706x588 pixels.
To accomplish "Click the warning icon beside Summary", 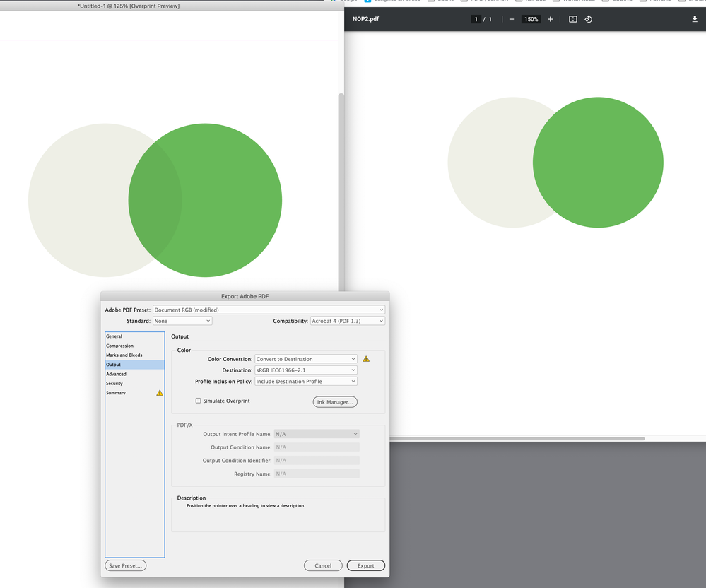I will pyautogui.click(x=160, y=393).
